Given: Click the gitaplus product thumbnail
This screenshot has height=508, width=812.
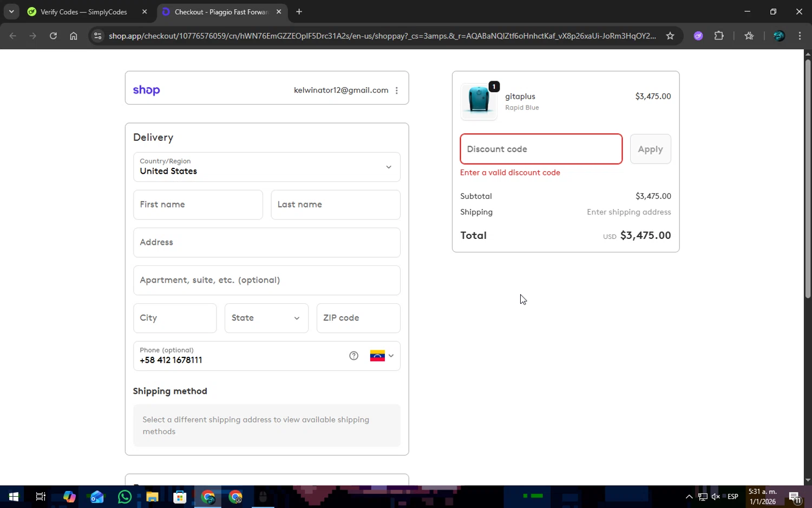Looking at the screenshot, I should pos(479,101).
